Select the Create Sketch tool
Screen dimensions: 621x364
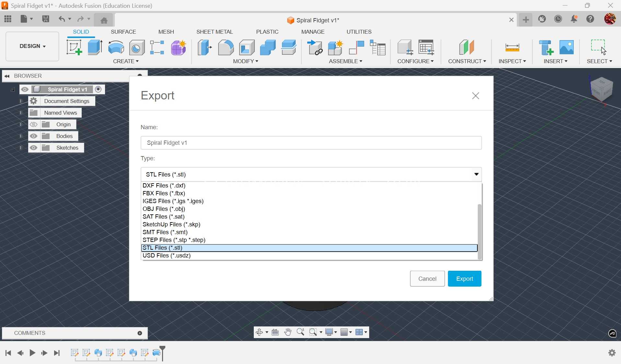click(x=74, y=47)
